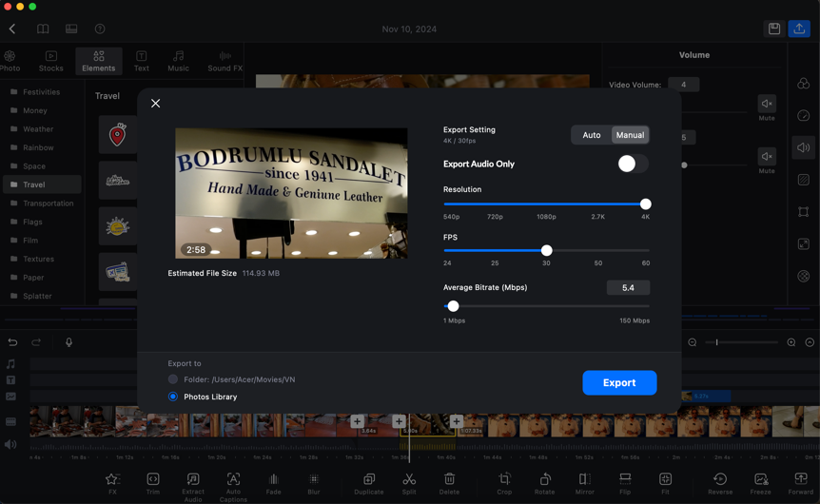The width and height of the screenshot is (820, 504).
Task: Click the Split tool icon
Action: pyautogui.click(x=409, y=479)
